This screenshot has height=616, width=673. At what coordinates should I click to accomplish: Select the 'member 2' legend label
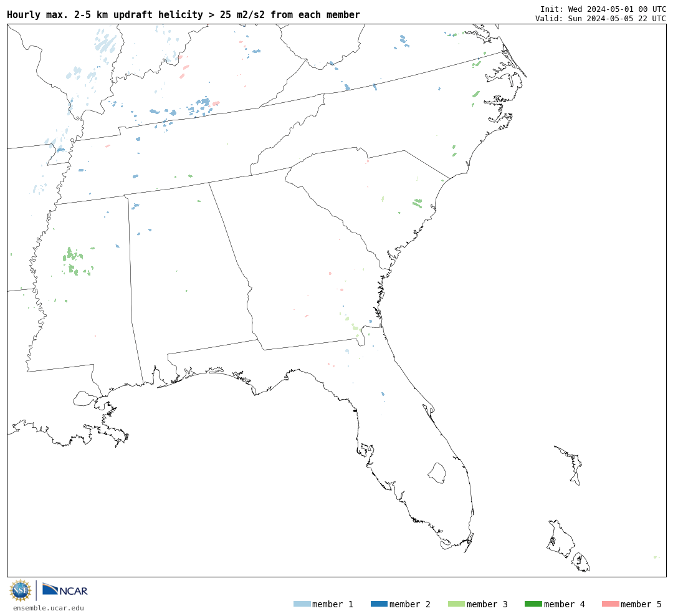410,604
